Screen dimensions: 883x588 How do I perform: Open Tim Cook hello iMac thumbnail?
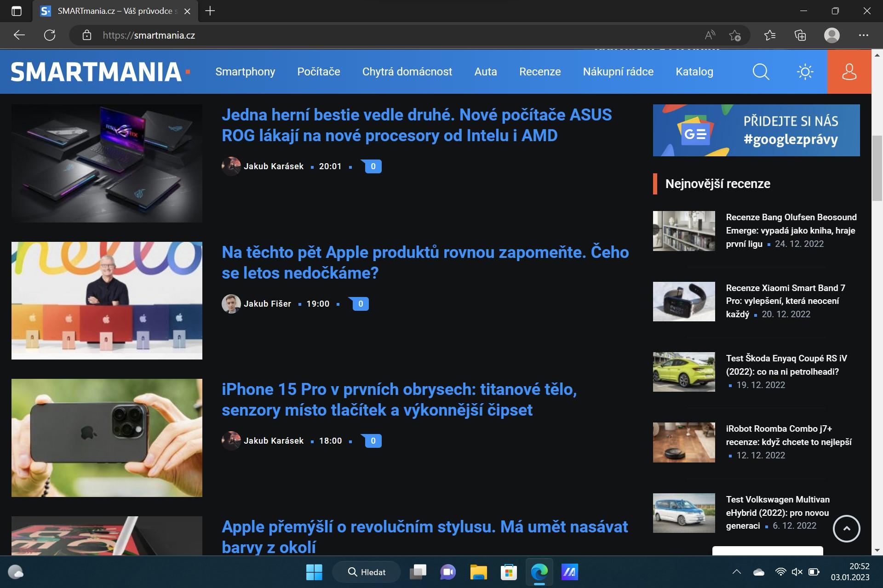coord(107,301)
